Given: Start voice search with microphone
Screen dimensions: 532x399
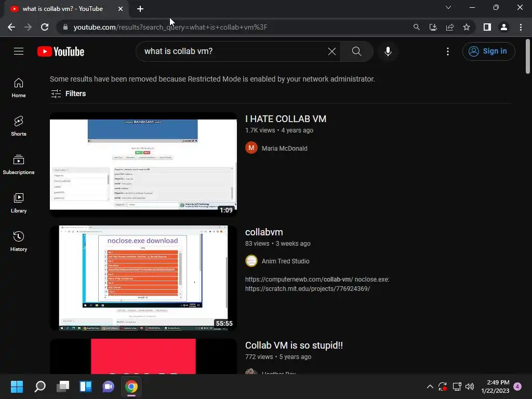Looking at the screenshot, I should 388,51.
